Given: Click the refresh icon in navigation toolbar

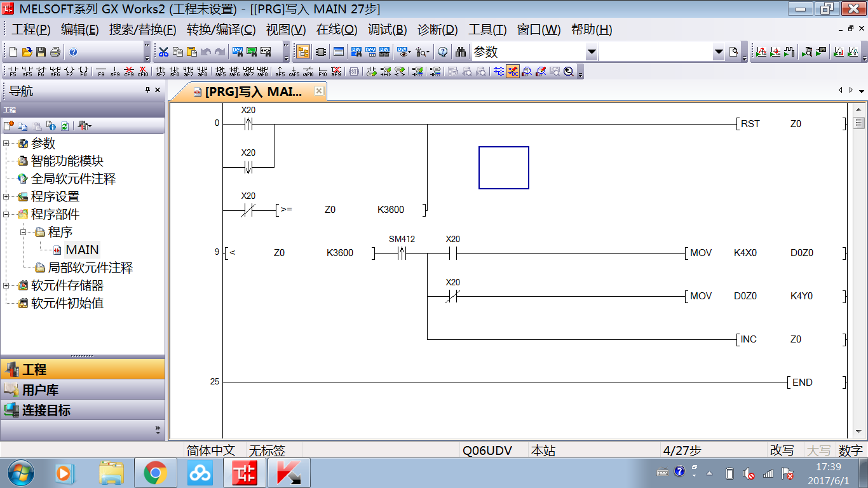Looking at the screenshot, I should click(64, 126).
